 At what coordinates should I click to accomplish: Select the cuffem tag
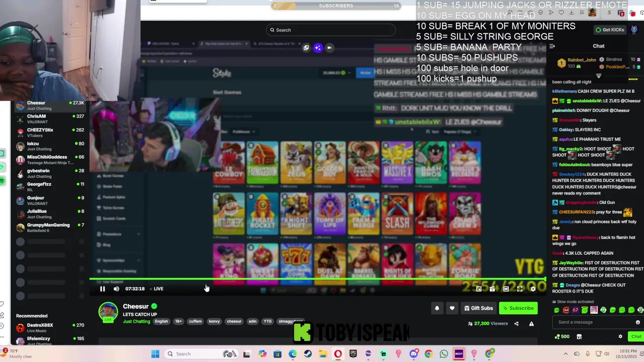click(x=195, y=321)
